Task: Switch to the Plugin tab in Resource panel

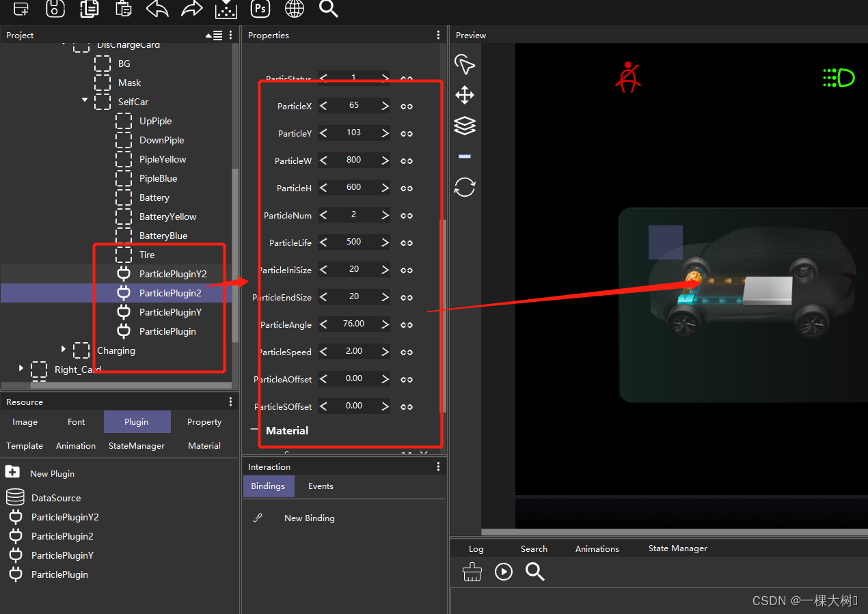Action: [137, 421]
